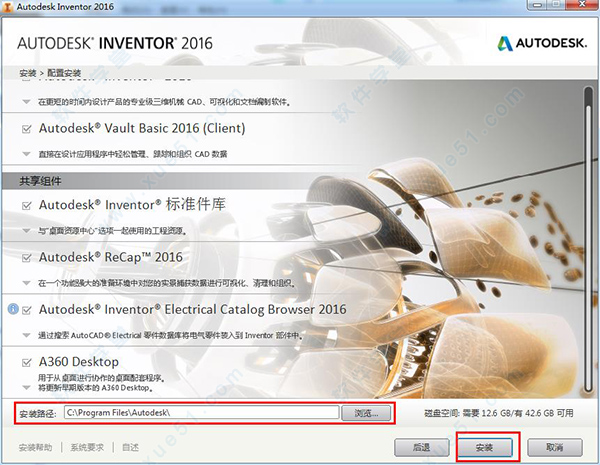Toggle Inventor Electrical Catalog Browser 2016 checkbox
The width and height of the screenshot is (600, 465).
26,310
